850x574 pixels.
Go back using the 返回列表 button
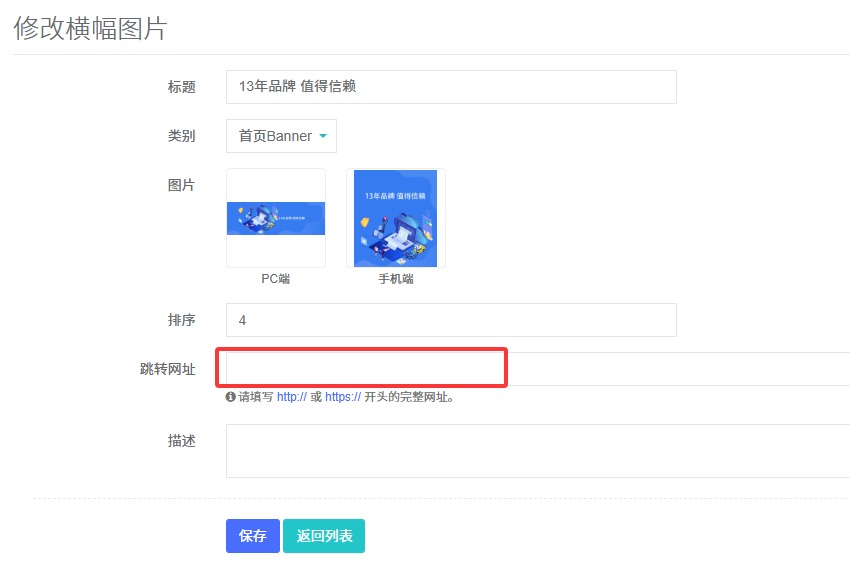(x=324, y=536)
